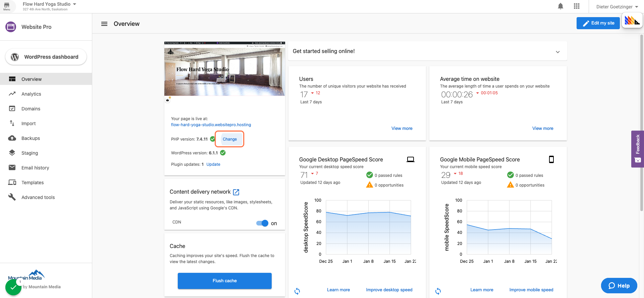Open the Dieter Goetzinger account menu

coord(617,7)
